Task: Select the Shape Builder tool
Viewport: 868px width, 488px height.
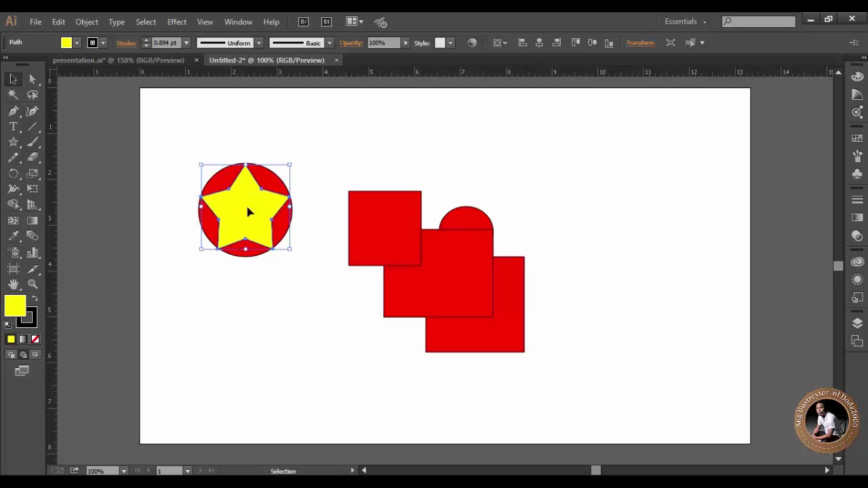Action: click(x=13, y=205)
